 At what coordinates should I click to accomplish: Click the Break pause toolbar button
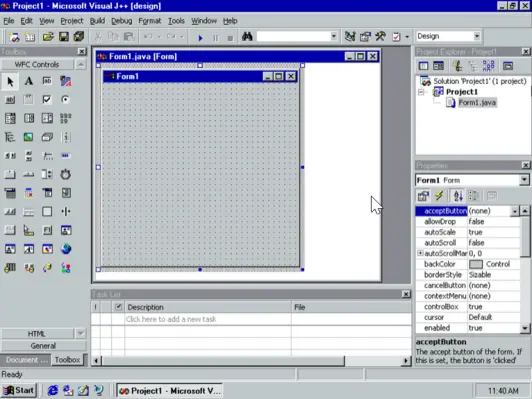coord(215,38)
